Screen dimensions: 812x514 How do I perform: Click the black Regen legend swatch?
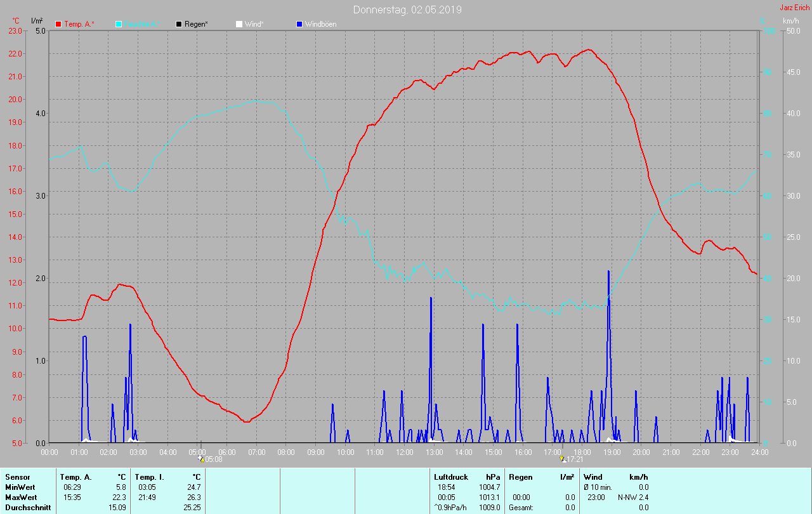[179, 24]
